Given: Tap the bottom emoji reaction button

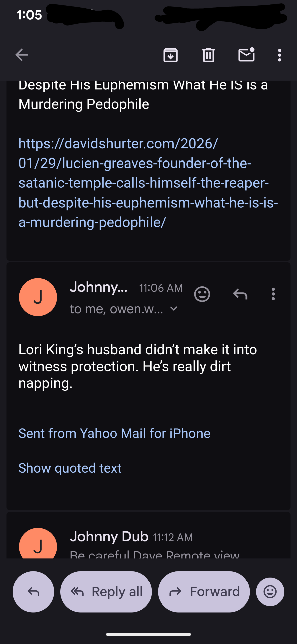Looking at the screenshot, I should (x=270, y=592).
